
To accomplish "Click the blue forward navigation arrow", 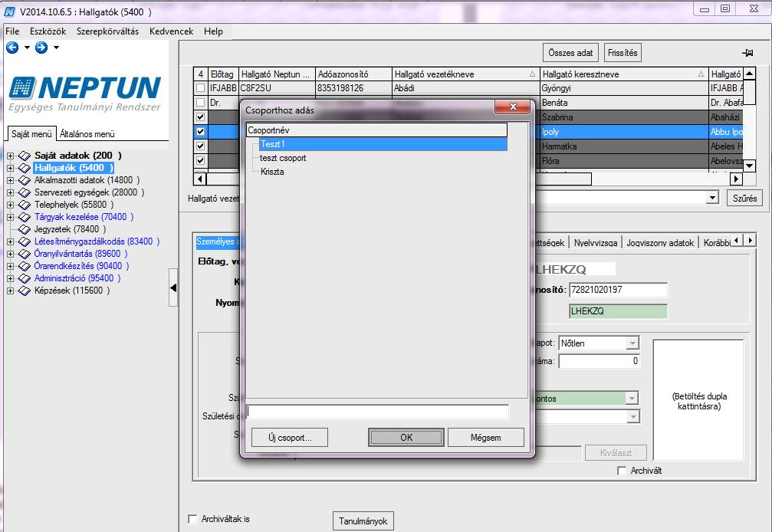I will (41, 48).
